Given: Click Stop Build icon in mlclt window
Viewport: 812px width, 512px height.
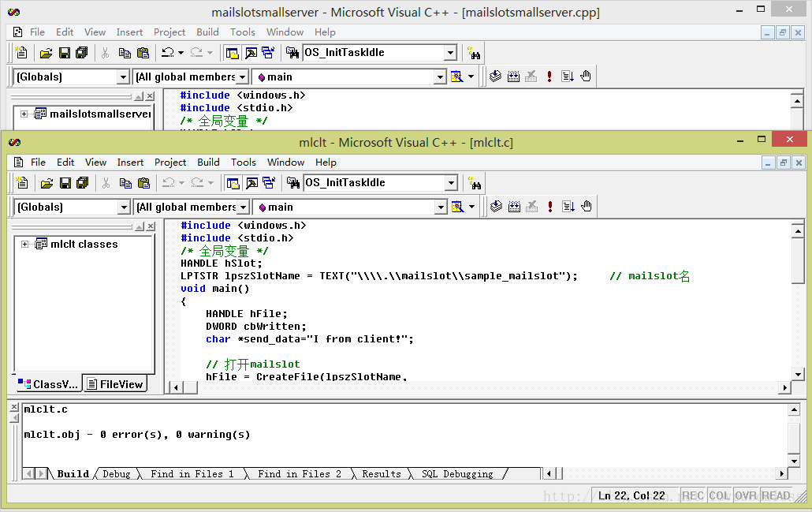Looking at the screenshot, I should point(532,206).
